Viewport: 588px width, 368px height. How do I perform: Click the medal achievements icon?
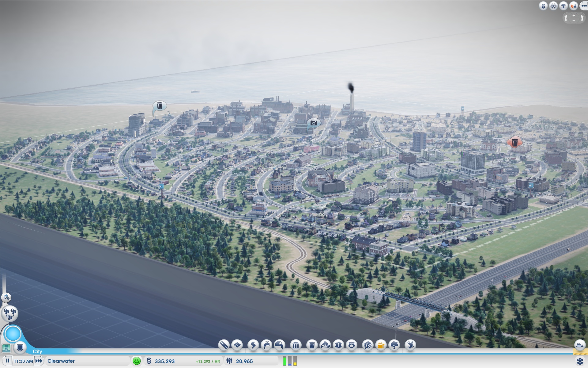tap(543, 6)
